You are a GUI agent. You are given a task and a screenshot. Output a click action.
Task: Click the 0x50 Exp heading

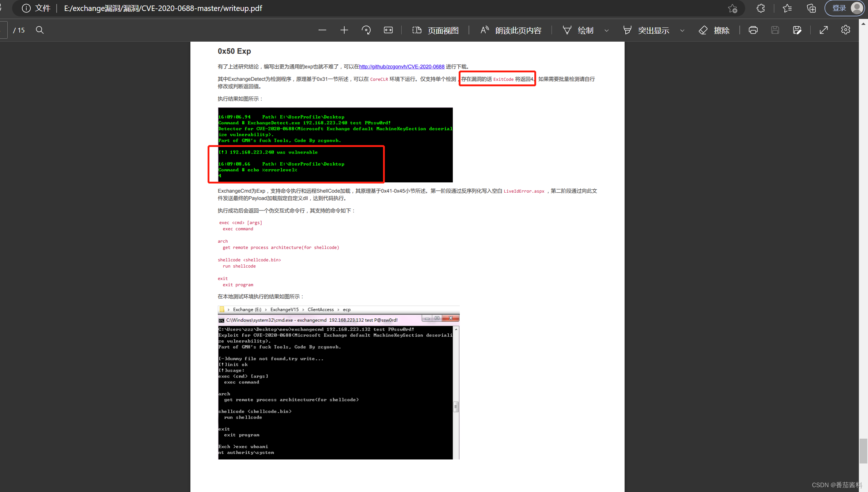click(x=234, y=51)
